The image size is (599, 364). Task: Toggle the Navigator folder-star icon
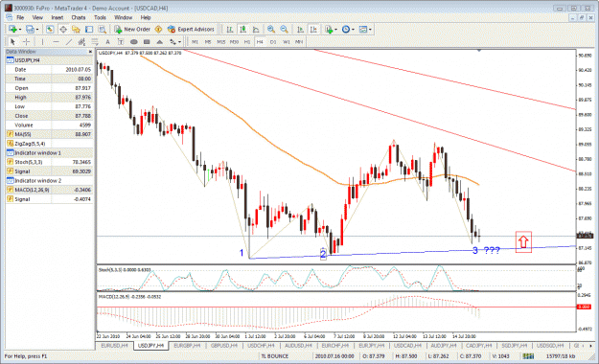pyautogui.click(x=76, y=29)
